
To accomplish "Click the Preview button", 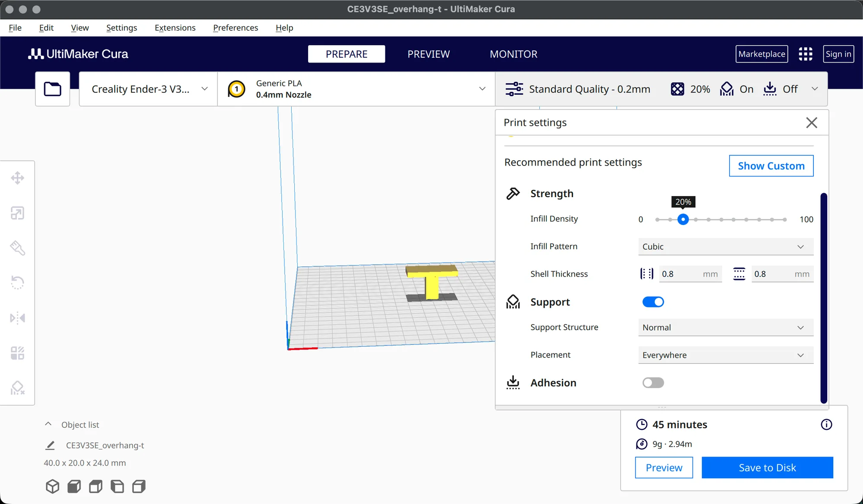I will pyautogui.click(x=664, y=467).
